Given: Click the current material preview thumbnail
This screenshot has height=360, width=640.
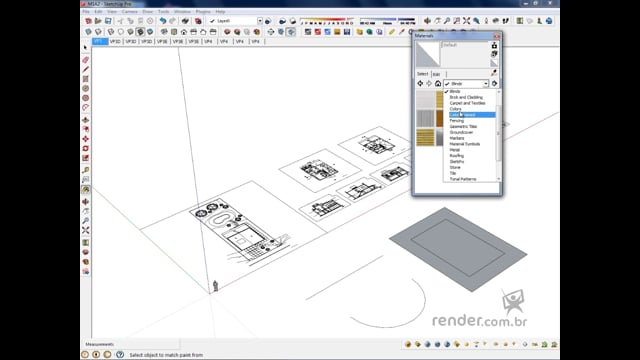Looking at the screenshot, I should point(428,54).
